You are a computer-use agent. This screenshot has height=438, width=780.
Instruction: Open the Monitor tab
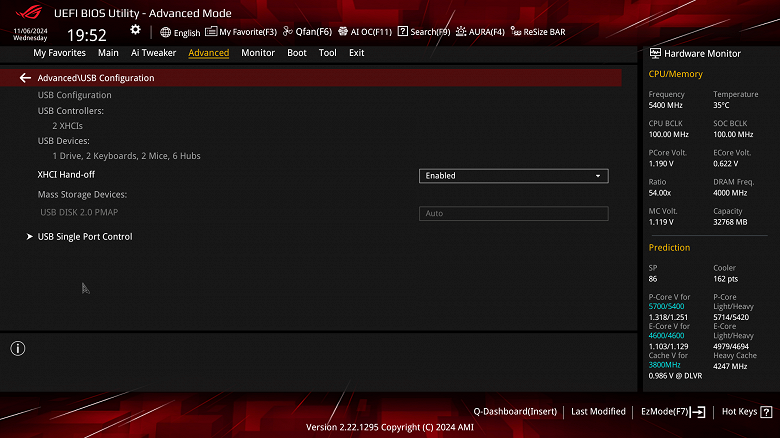pyautogui.click(x=258, y=53)
